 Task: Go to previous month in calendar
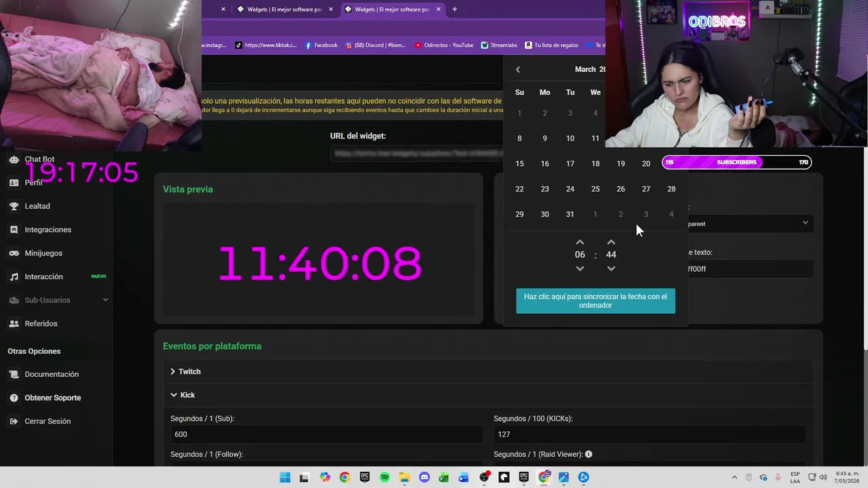(x=518, y=69)
